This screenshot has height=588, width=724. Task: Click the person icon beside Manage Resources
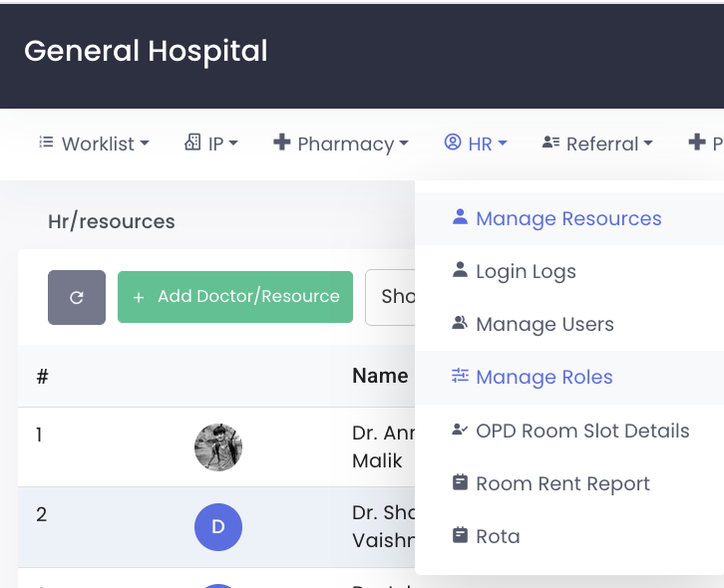coord(460,217)
